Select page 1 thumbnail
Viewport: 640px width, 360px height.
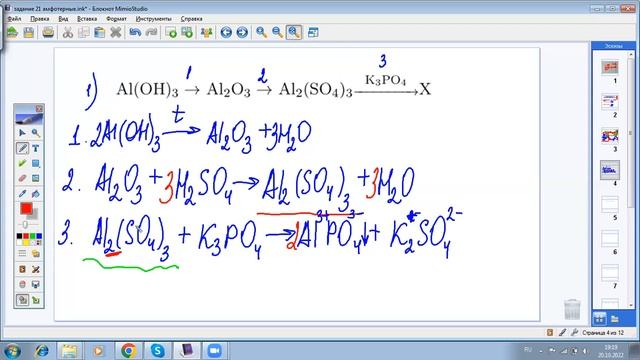click(610, 67)
